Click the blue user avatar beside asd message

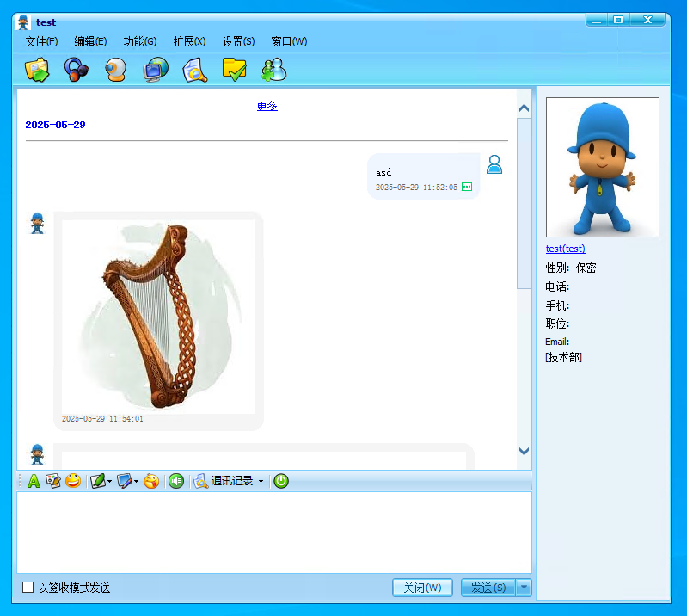(x=494, y=164)
